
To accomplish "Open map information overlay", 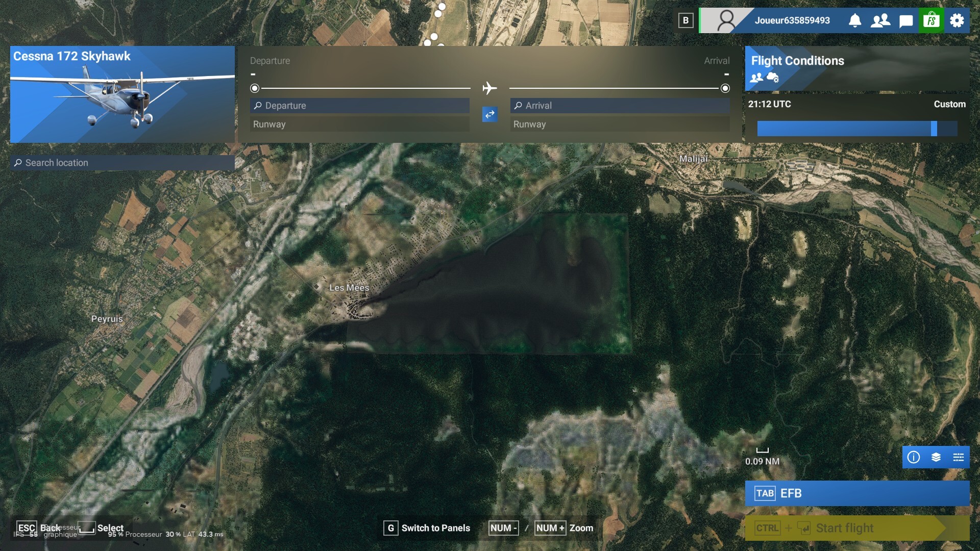I will [x=914, y=457].
